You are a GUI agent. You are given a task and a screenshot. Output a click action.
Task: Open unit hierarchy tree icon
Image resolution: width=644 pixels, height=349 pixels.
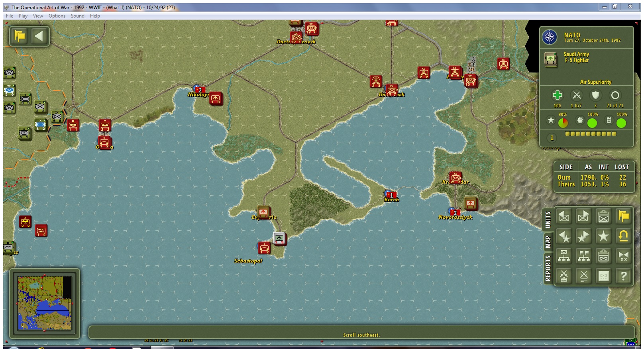tap(563, 256)
